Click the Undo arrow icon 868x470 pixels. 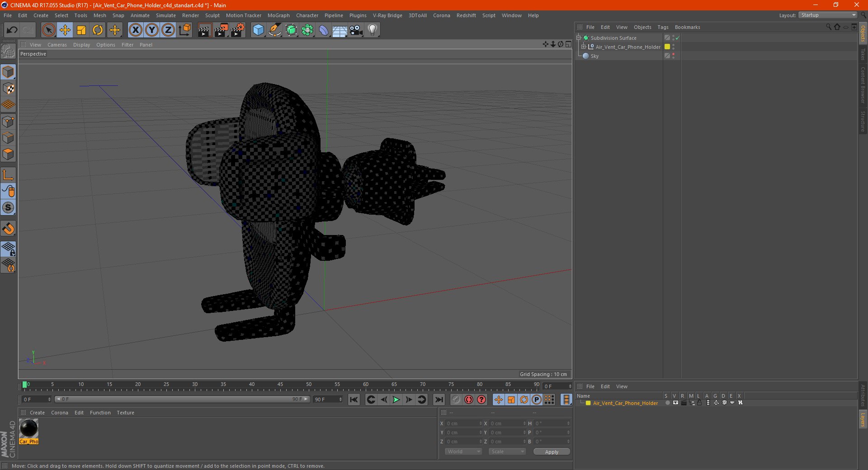[x=12, y=30]
